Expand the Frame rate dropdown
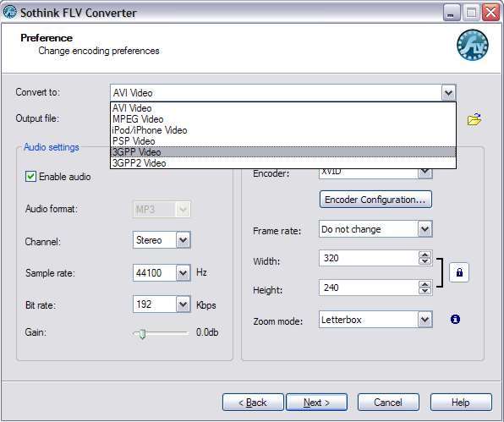Image resolution: width=504 pixels, height=422 pixels. coord(425,229)
